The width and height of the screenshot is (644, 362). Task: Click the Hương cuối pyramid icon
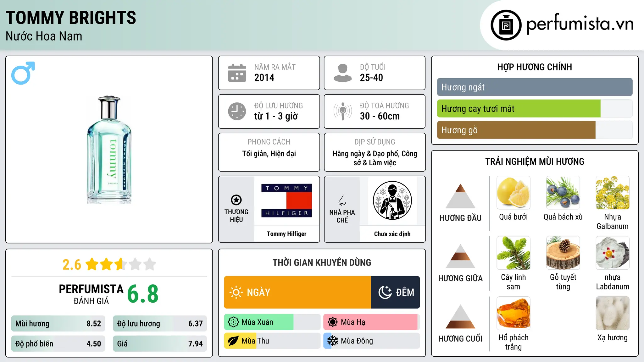460,316
